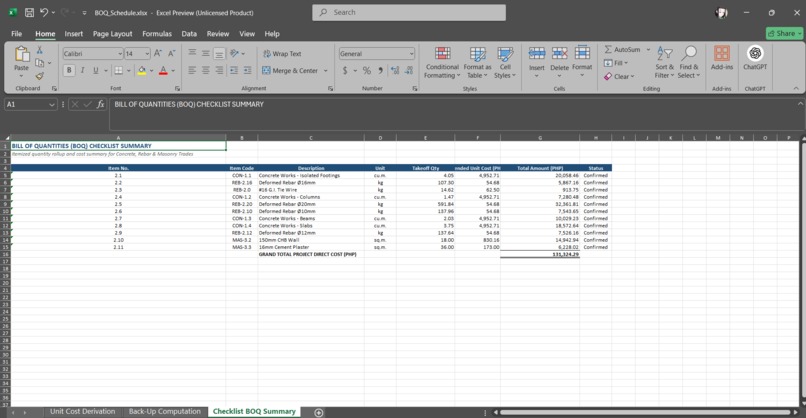This screenshot has width=806, height=418.
Task: Toggle Bottom Align
Action: click(219, 53)
